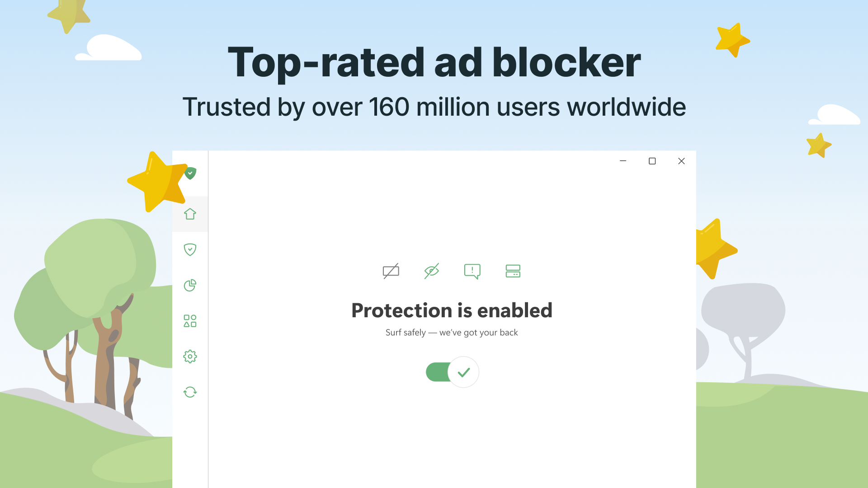Click the maximize window button

point(652,161)
